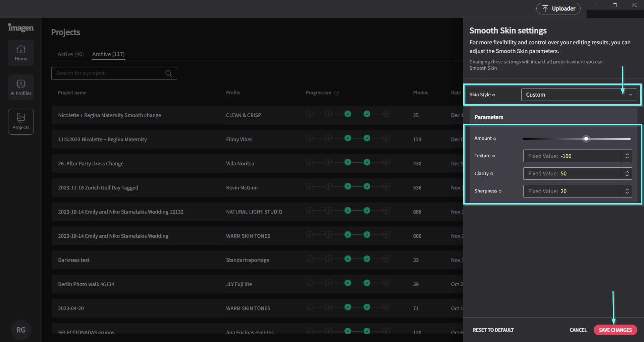Click the Texture fixed value field
This screenshot has width=644, height=342.
[x=573, y=156]
